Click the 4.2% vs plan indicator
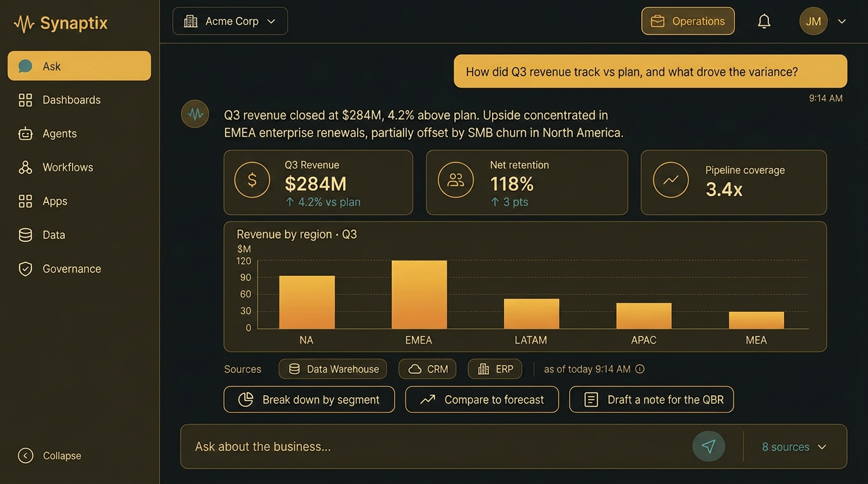This screenshot has height=484, width=868. [x=322, y=202]
